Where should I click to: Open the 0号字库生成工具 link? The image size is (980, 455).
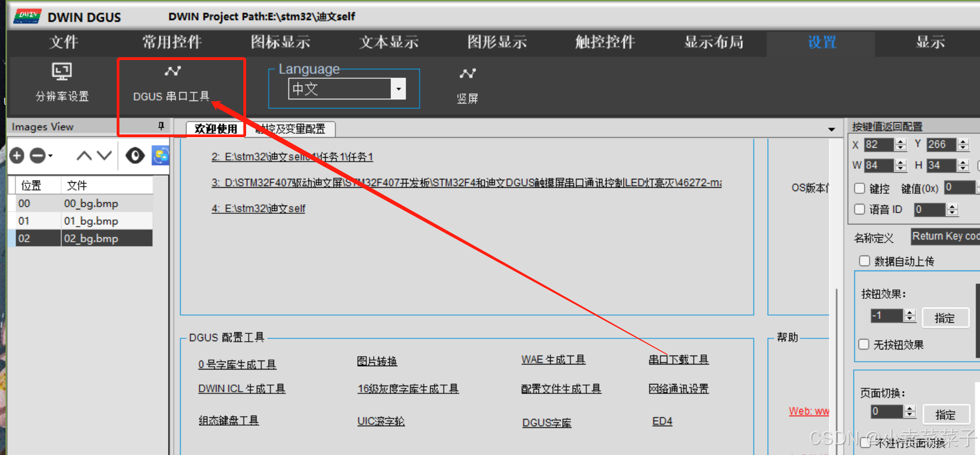tap(237, 364)
